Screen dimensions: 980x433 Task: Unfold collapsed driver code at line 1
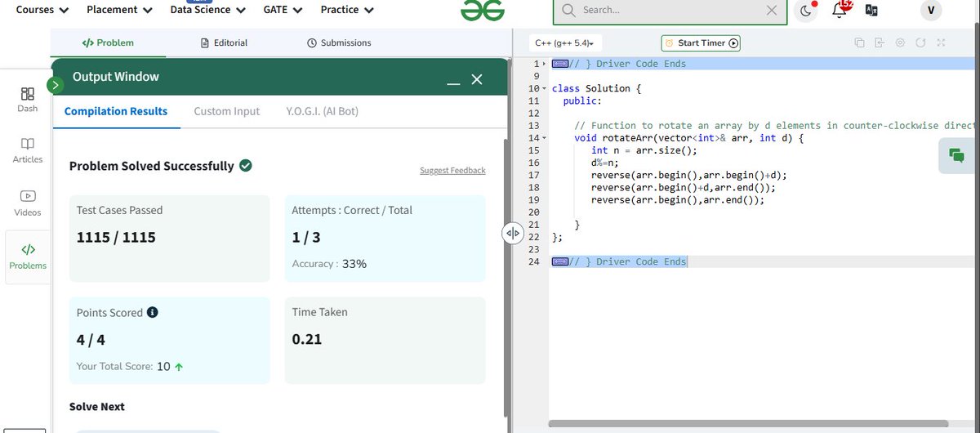545,64
